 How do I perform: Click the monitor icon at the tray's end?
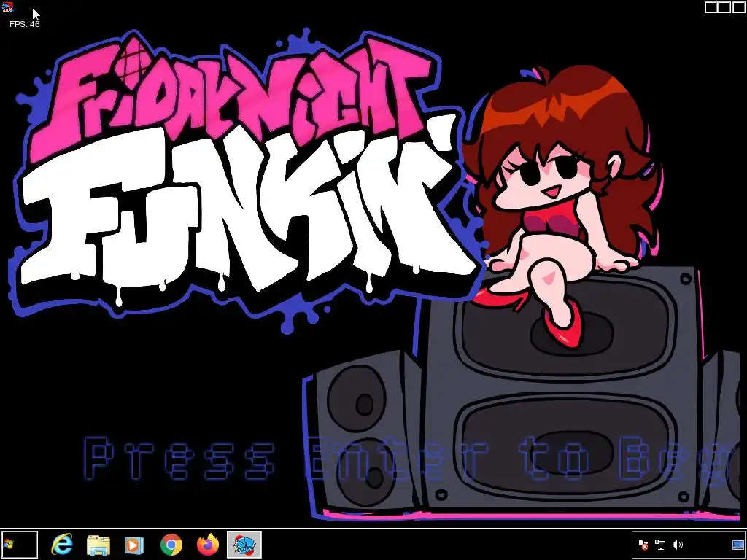(738, 545)
